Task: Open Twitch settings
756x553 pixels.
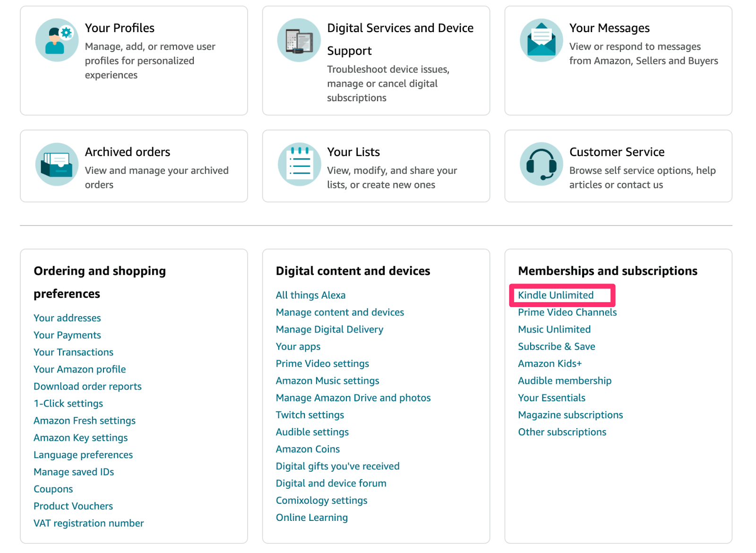Action: [310, 415]
